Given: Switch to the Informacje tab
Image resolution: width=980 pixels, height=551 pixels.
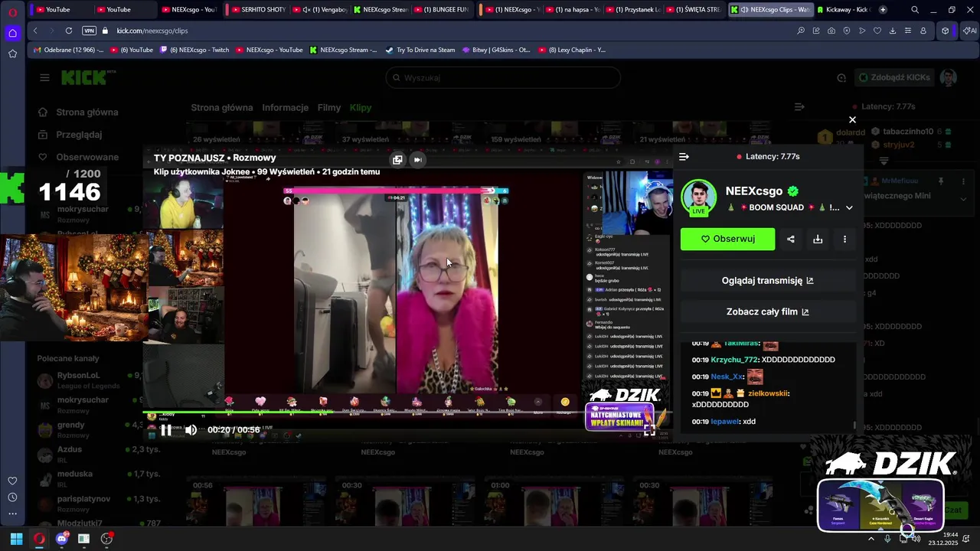Looking at the screenshot, I should point(285,108).
